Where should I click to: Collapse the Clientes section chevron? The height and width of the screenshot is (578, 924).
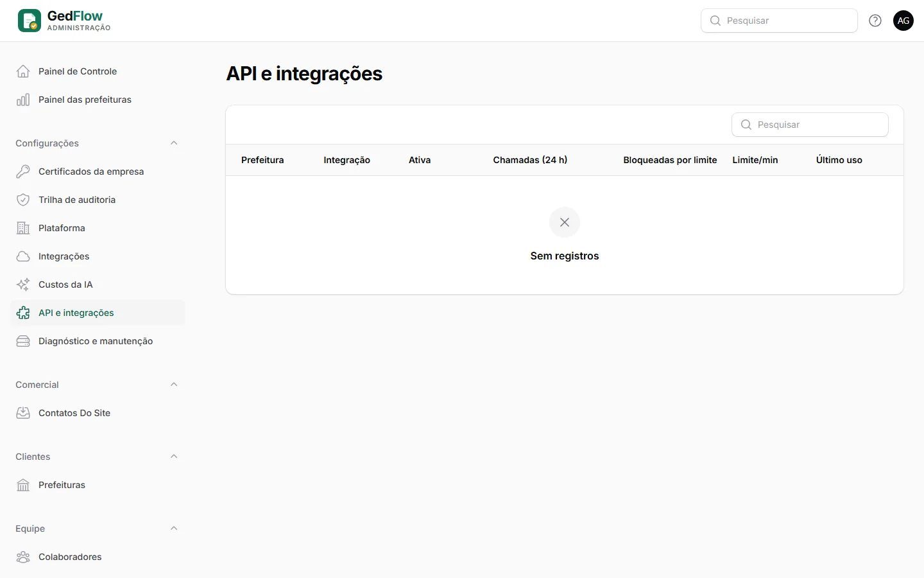pyautogui.click(x=174, y=457)
